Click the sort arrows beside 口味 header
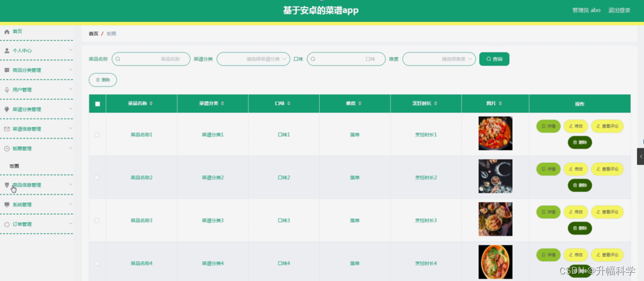Image resolution: width=644 pixels, height=281 pixels. coord(289,104)
